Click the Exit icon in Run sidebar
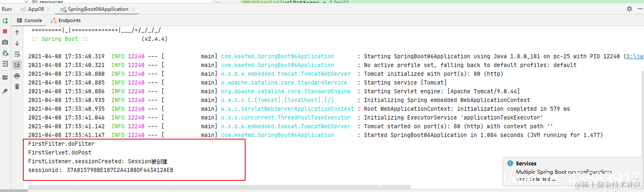 [5, 64]
